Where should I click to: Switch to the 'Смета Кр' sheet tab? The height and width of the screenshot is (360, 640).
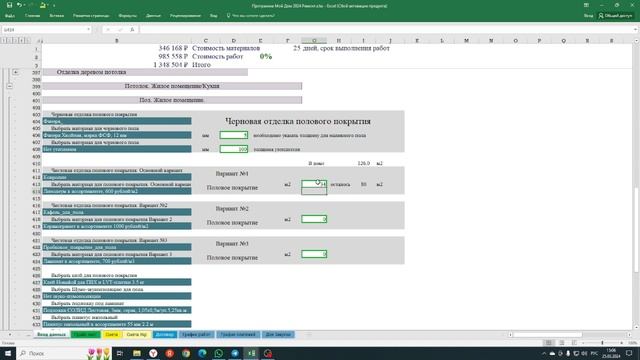click(x=137, y=334)
